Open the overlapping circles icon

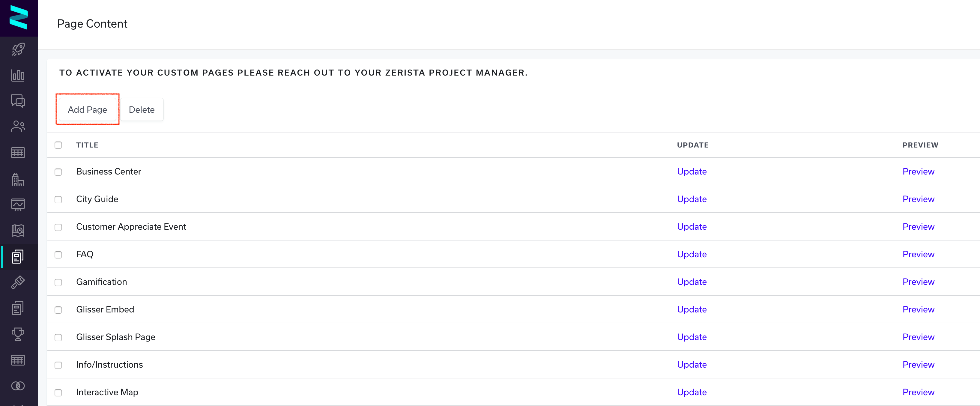(18, 386)
